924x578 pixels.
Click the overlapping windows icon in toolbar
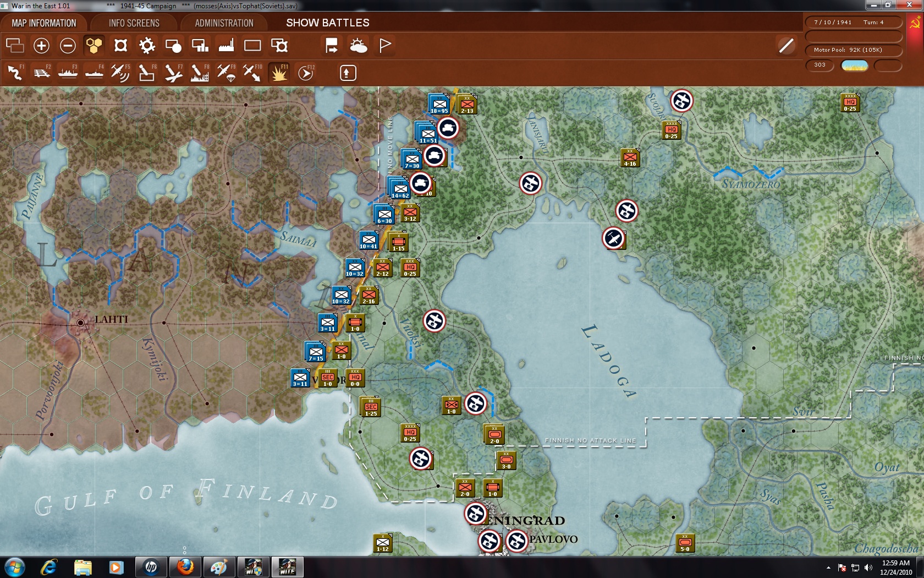[15, 45]
